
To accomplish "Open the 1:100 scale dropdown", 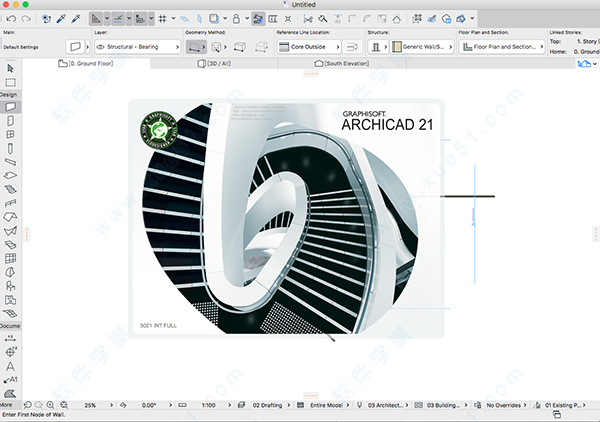I will click(213, 405).
